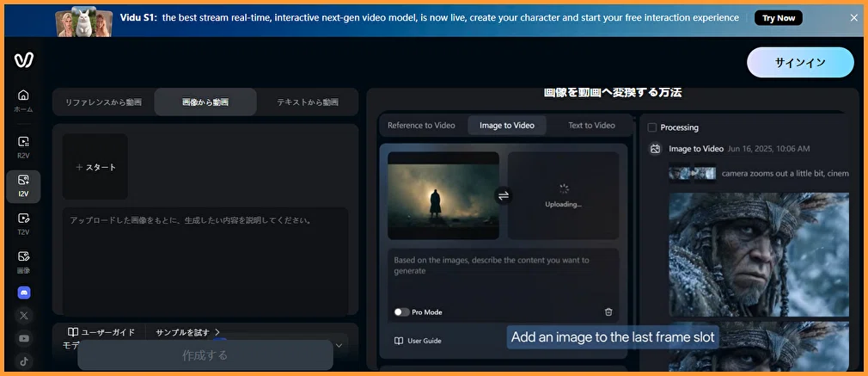Switch to リファレンスから動画 tab
The image size is (868, 376).
[x=103, y=102]
